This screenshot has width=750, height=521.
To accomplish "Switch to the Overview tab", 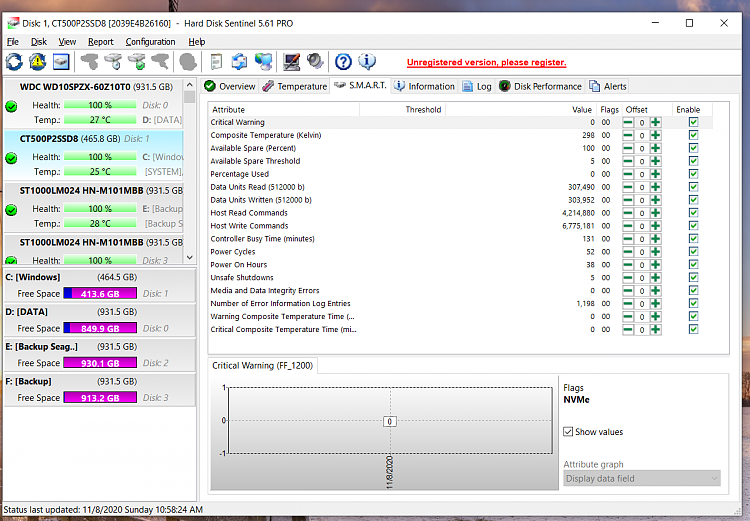I will [230, 86].
